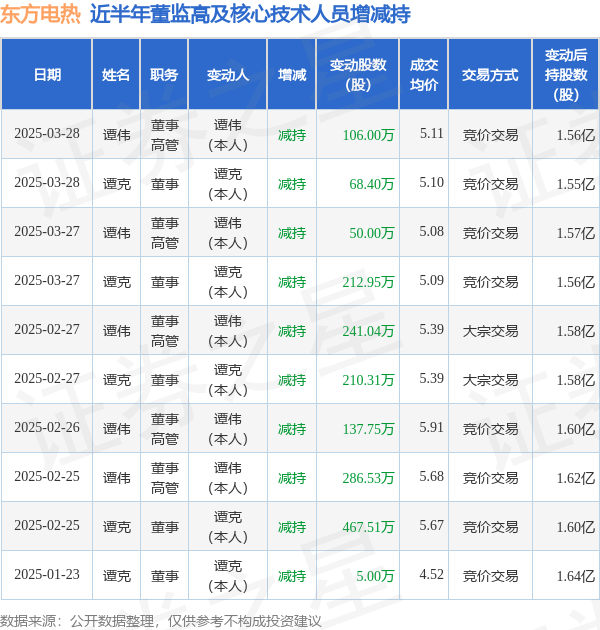This screenshot has width=600, height=630.
Task: Click average price 5.91
Action: [x=432, y=428]
